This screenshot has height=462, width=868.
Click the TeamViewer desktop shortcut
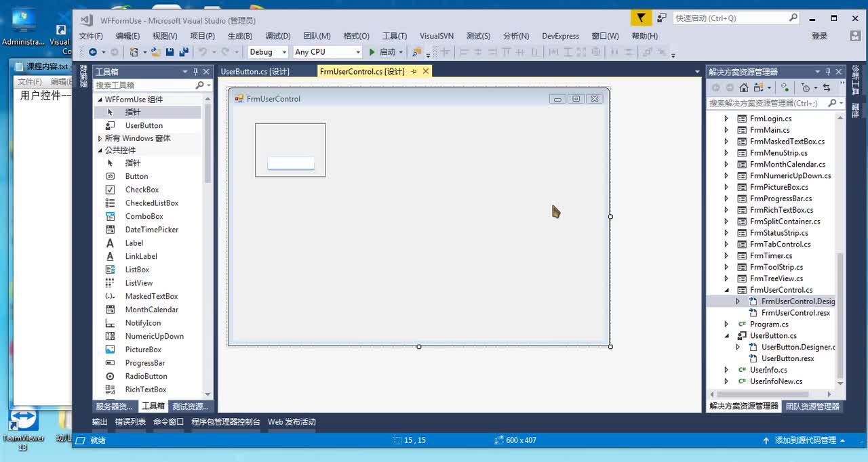[23, 429]
